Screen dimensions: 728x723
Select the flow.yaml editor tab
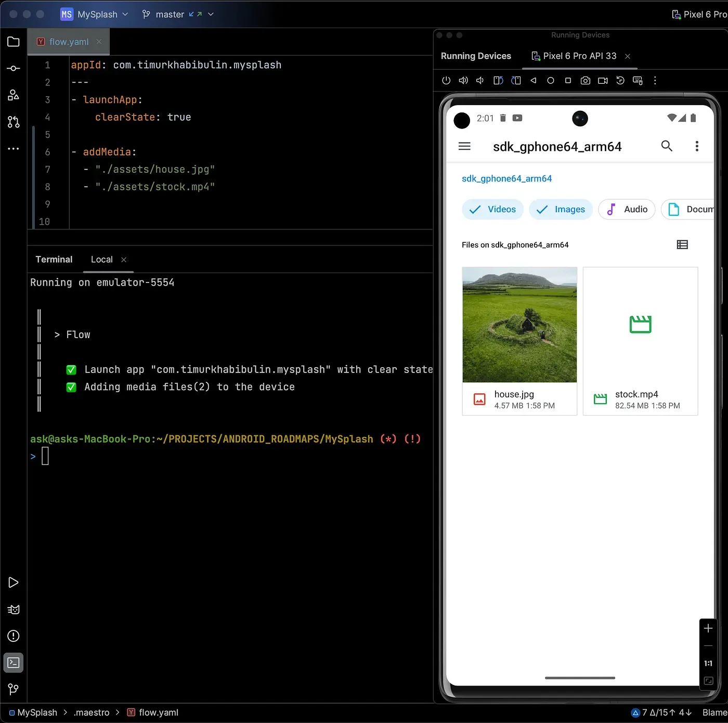69,42
